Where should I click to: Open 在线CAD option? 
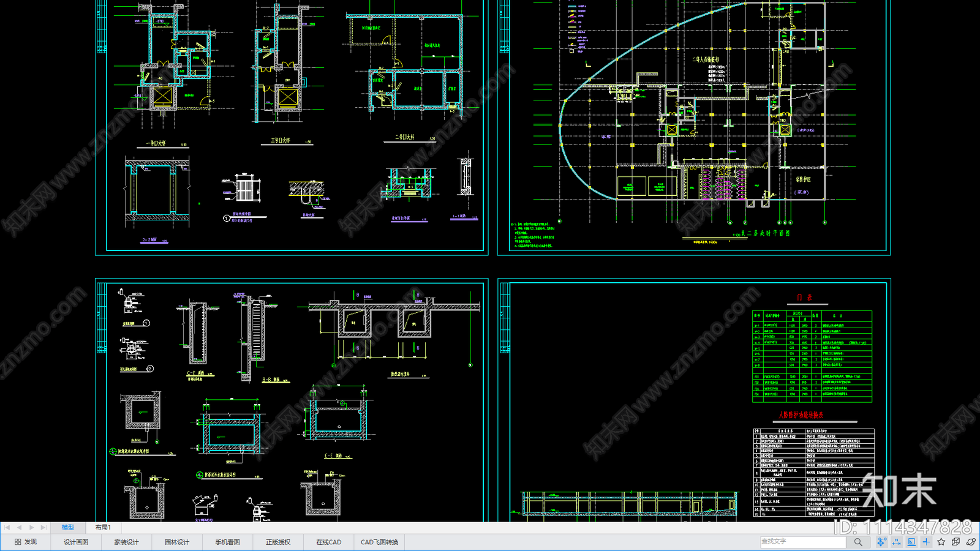[329, 542]
